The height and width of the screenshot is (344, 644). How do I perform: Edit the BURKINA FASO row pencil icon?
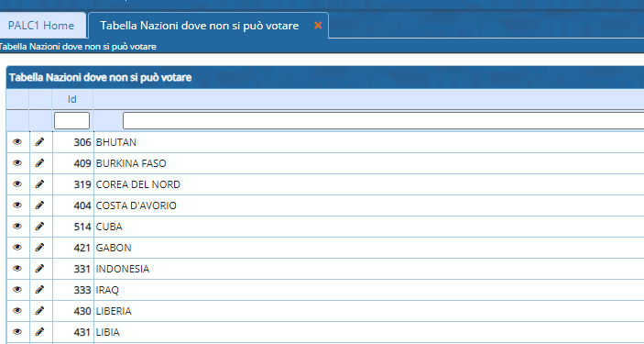(39, 163)
